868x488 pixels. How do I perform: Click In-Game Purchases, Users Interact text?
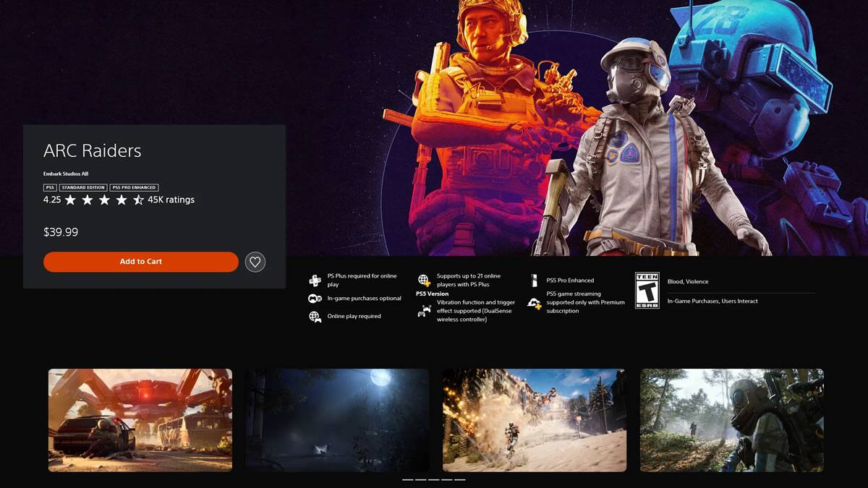click(712, 301)
